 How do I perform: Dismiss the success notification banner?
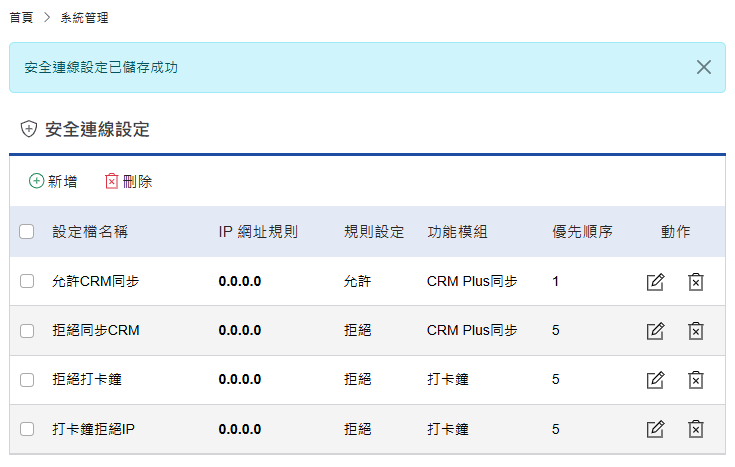click(704, 67)
